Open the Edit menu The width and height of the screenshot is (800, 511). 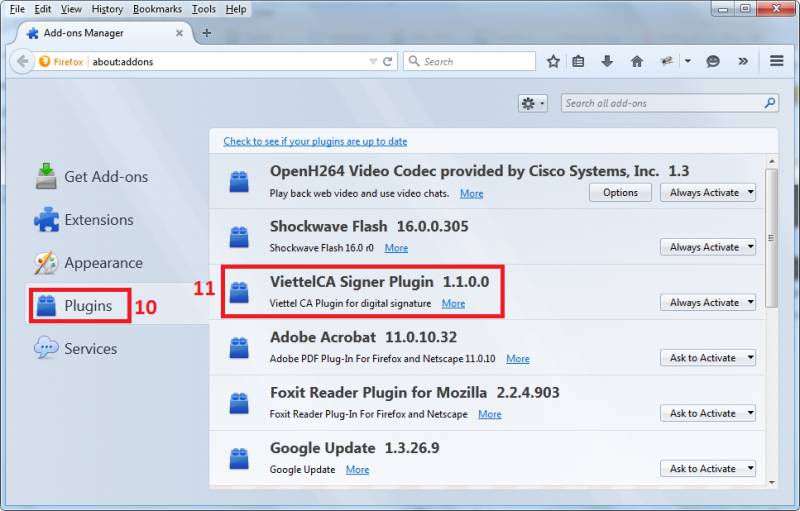42,9
